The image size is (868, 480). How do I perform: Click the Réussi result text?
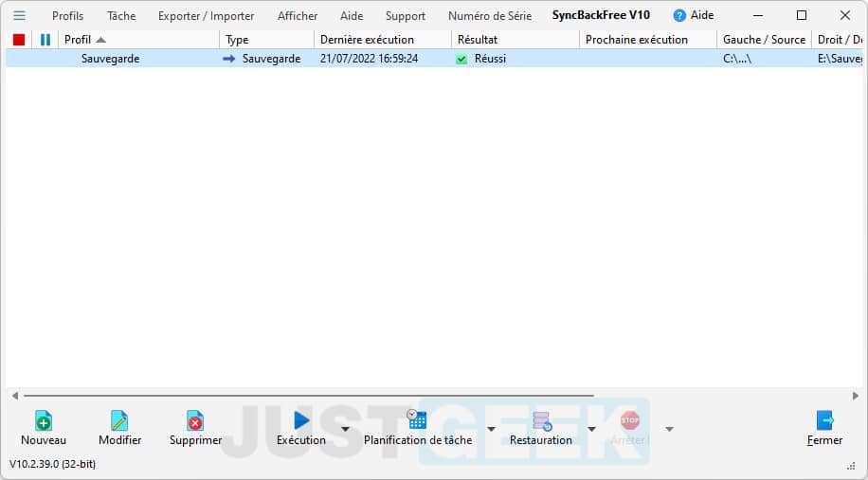pos(490,59)
